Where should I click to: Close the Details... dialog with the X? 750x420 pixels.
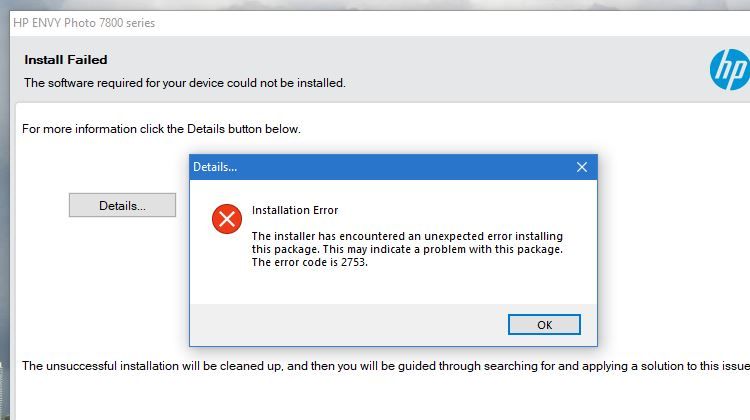coord(582,167)
